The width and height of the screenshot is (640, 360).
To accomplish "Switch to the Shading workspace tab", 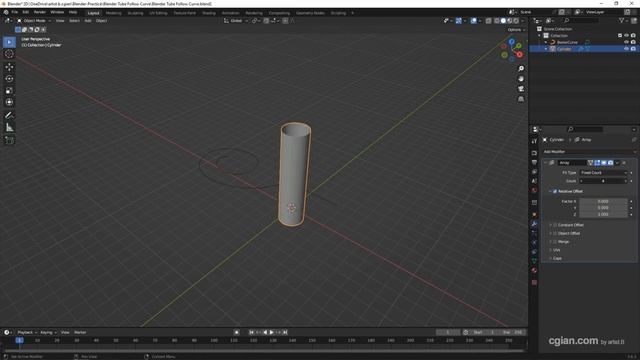I will (x=209, y=13).
